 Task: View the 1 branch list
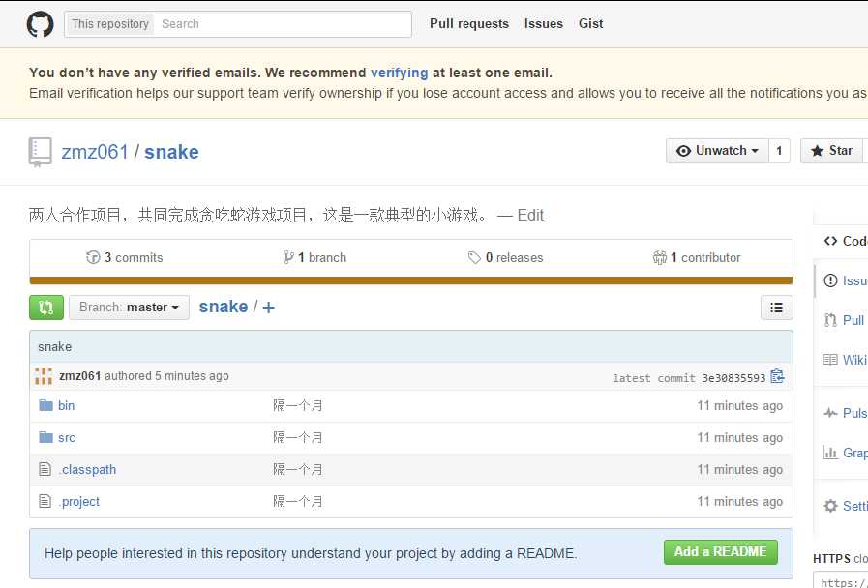point(315,258)
